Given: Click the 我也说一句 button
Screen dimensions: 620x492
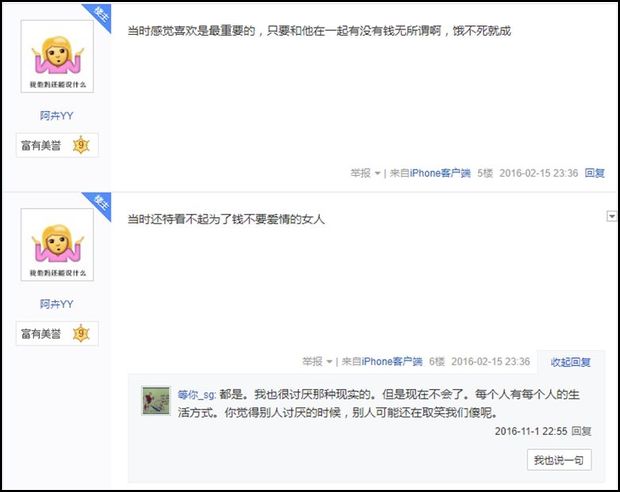Looking at the screenshot, I should click(x=559, y=460).
